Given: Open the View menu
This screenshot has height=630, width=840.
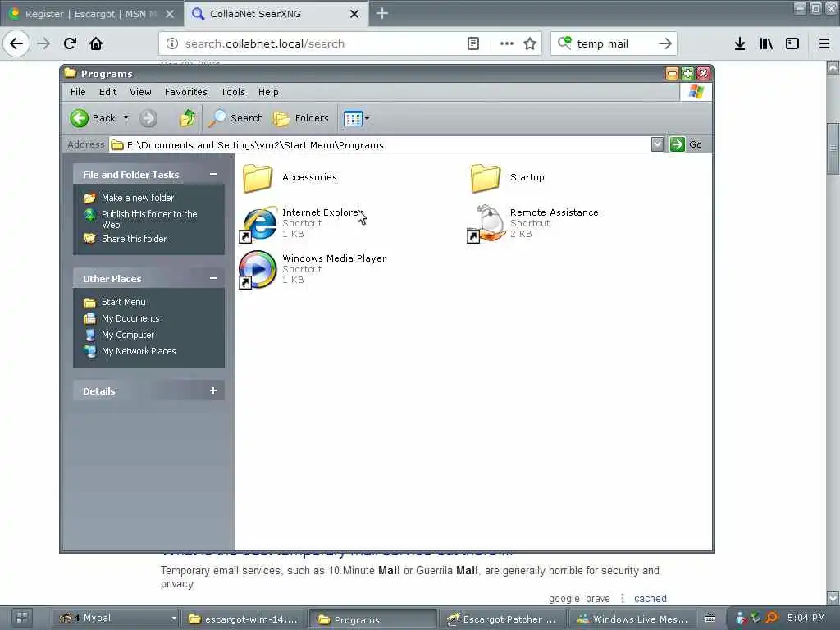Looking at the screenshot, I should pyautogui.click(x=140, y=92).
